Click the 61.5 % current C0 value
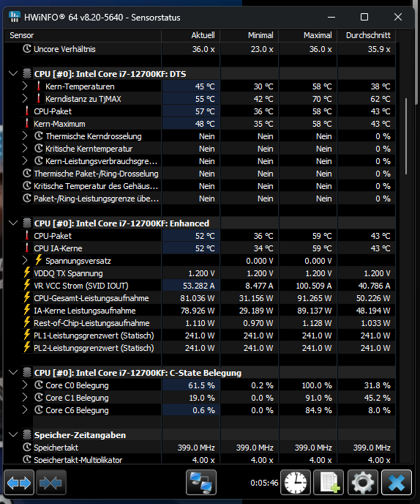This screenshot has width=420, height=504. point(201,385)
